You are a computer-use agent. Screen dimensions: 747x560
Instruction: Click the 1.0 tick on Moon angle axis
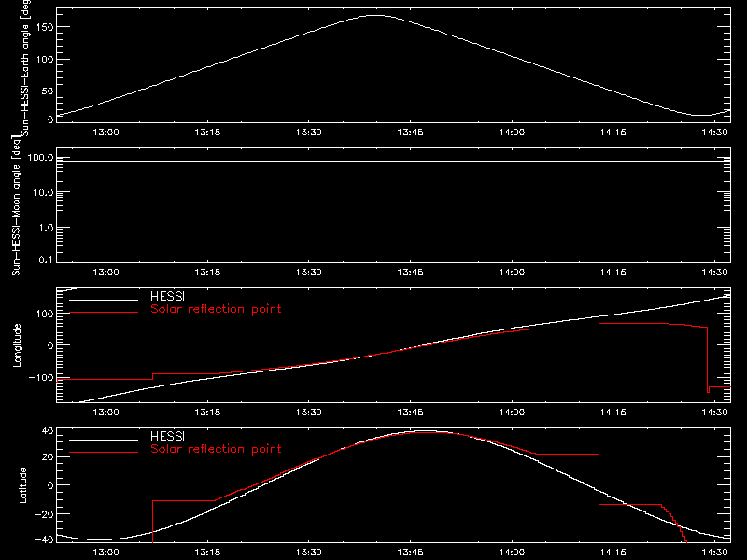[x=46, y=228]
